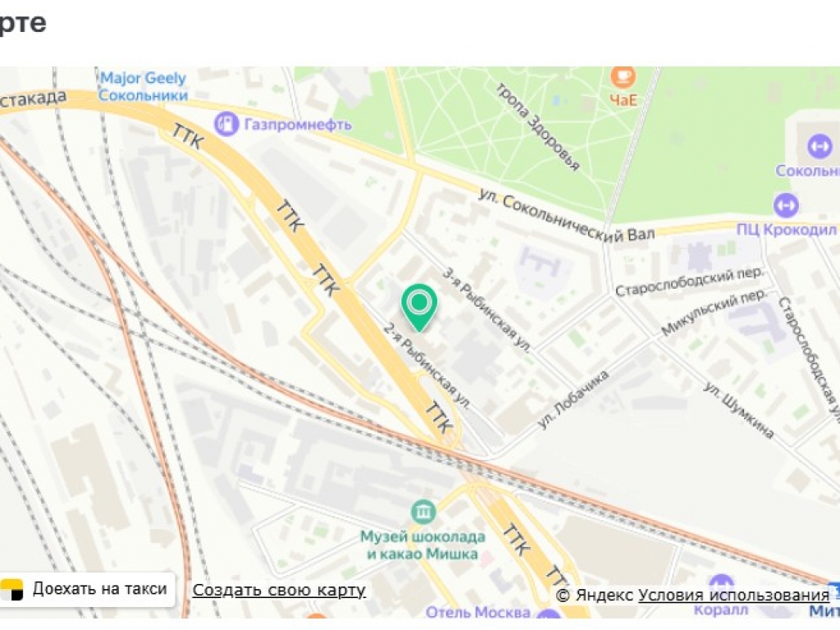Click the Тропа Здоровья park path label

537,127
